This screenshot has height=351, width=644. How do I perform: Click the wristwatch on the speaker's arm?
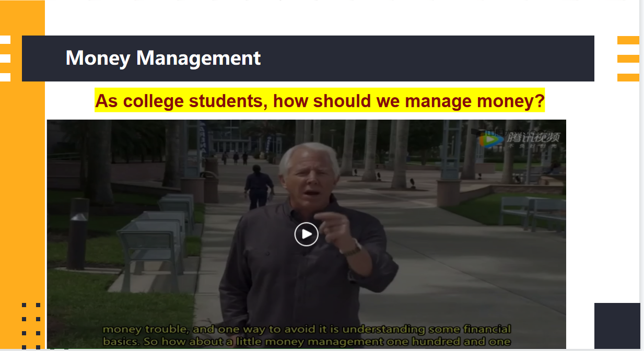352,247
